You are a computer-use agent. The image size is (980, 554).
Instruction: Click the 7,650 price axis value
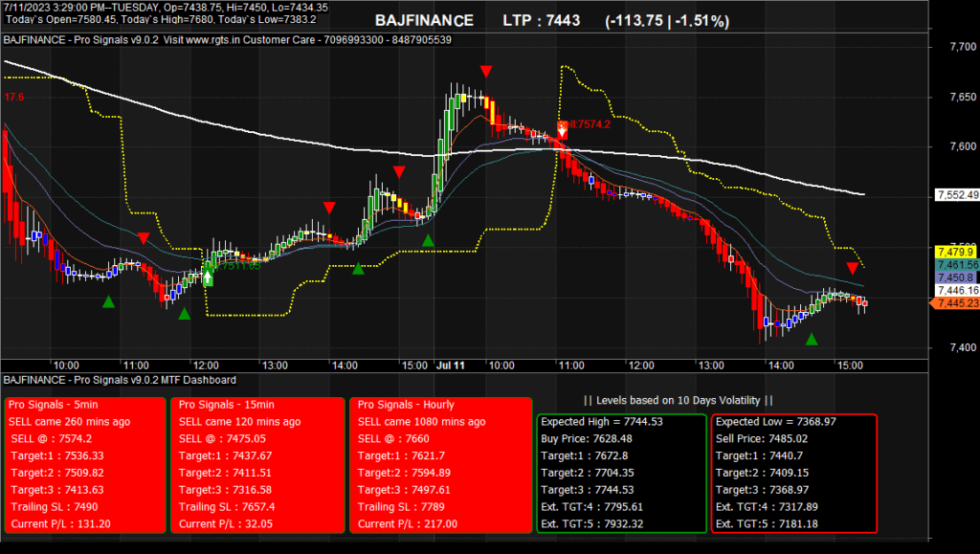[963, 97]
